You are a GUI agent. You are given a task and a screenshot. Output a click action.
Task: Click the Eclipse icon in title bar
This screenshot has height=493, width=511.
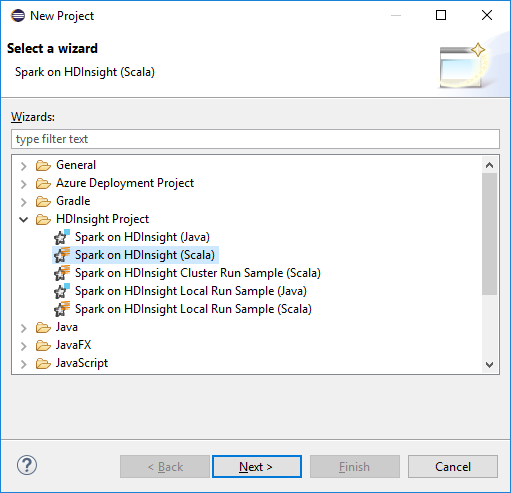[x=18, y=16]
